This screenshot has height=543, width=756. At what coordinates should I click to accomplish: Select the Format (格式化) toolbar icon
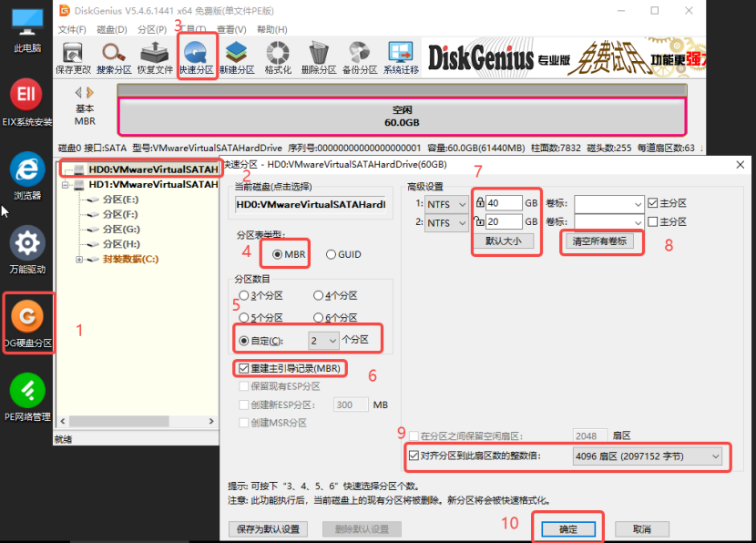(278, 58)
